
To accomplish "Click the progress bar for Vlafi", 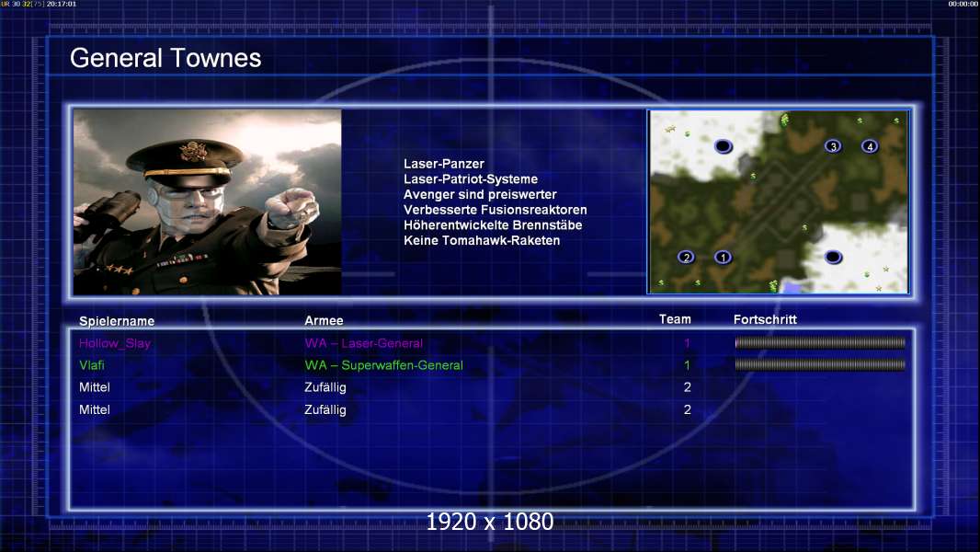I will 820,364.
